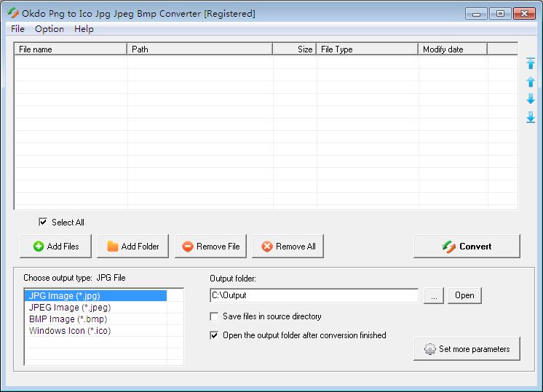
Task: Sort by File name column header
Action: [x=71, y=49]
